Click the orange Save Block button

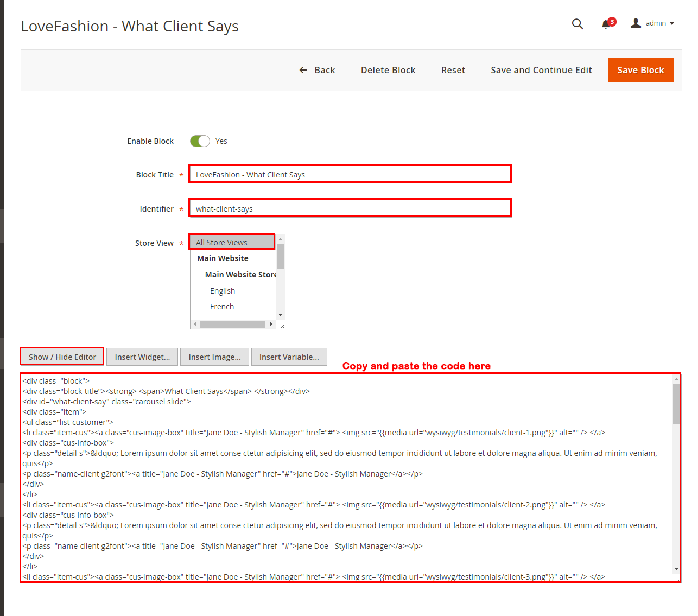640,70
